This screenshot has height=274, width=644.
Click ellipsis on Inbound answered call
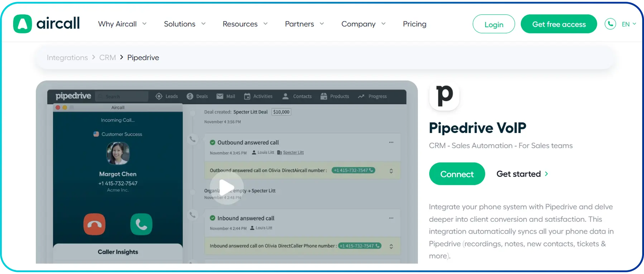click(x=391, y=218)
